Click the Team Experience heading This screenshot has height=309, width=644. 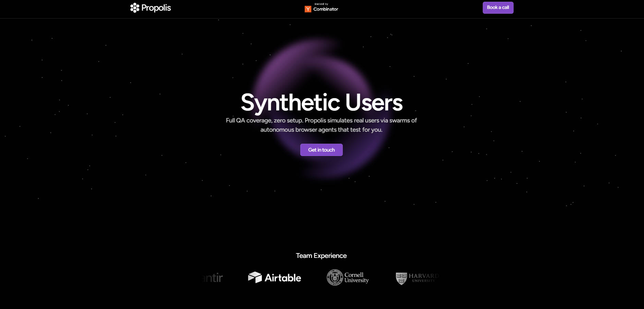[x=321, y=255]
